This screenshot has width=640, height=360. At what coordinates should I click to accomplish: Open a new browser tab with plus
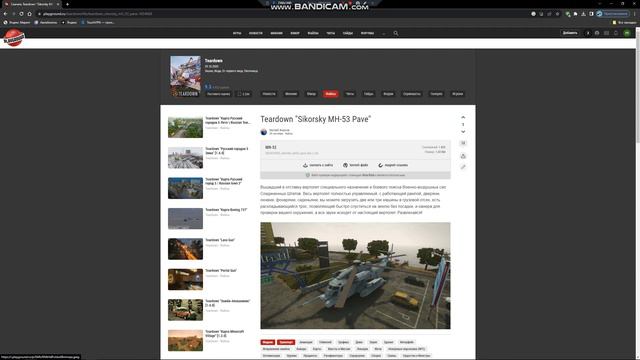(67, 4)
